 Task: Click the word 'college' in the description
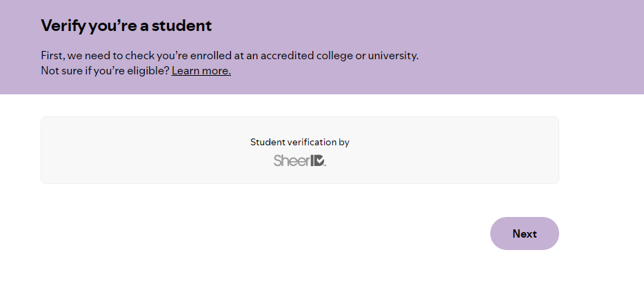[332, 55]
